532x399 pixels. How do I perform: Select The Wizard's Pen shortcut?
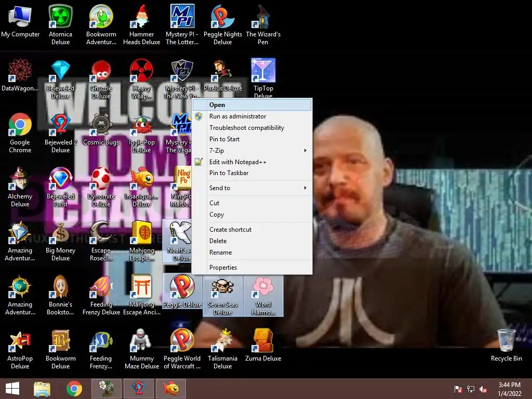pyautogui.click(x=263, y=25)
